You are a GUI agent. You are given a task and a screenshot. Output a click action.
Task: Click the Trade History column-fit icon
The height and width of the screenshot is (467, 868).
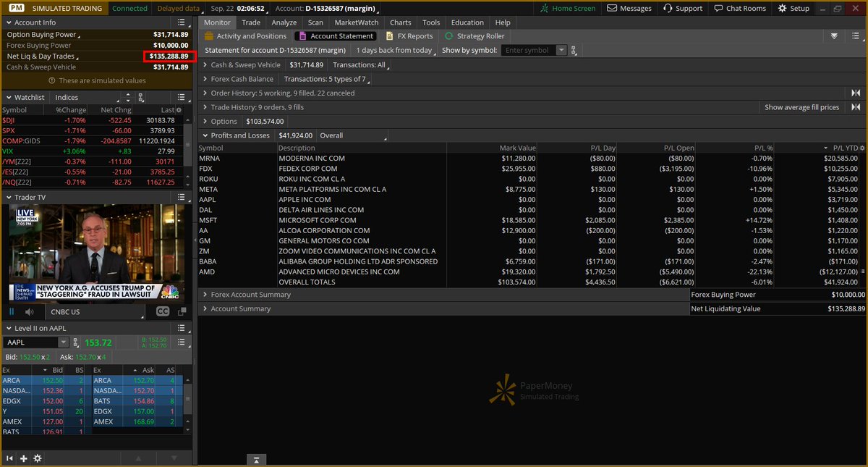[x=856, y=107]
